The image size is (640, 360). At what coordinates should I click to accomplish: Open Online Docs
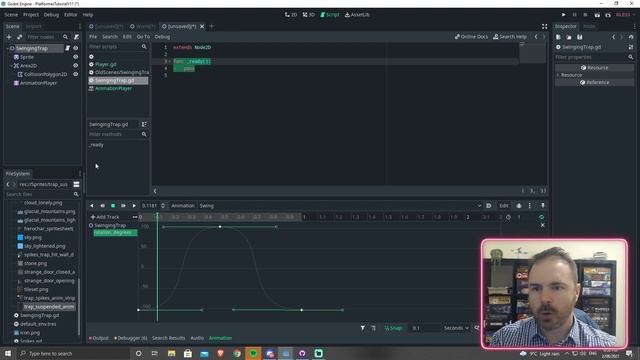tap(471, 37)
